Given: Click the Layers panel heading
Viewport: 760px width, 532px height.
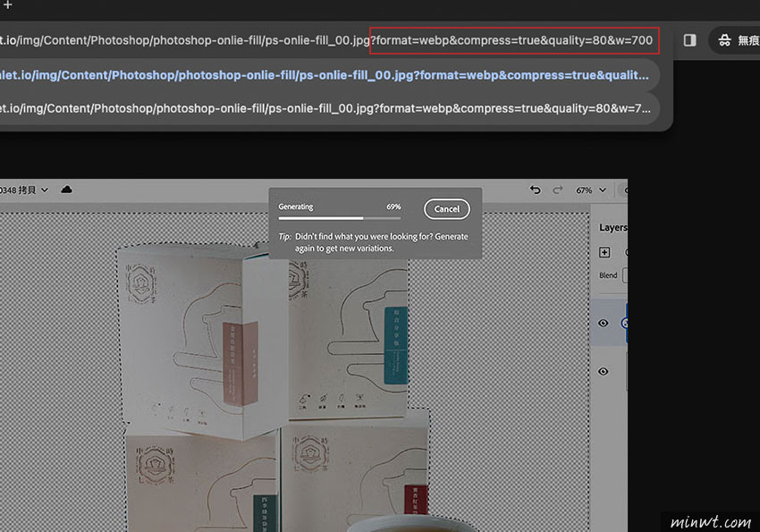Looking at the screenshot, I should (x=613, y=228).
